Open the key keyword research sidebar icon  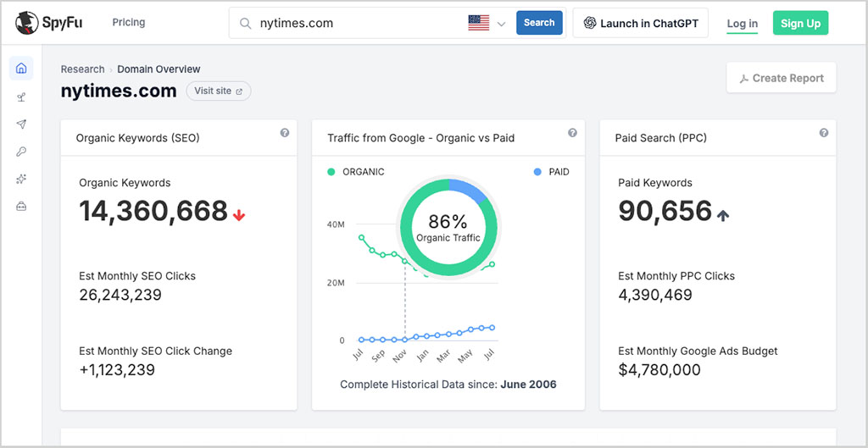[x=21, y=152]
